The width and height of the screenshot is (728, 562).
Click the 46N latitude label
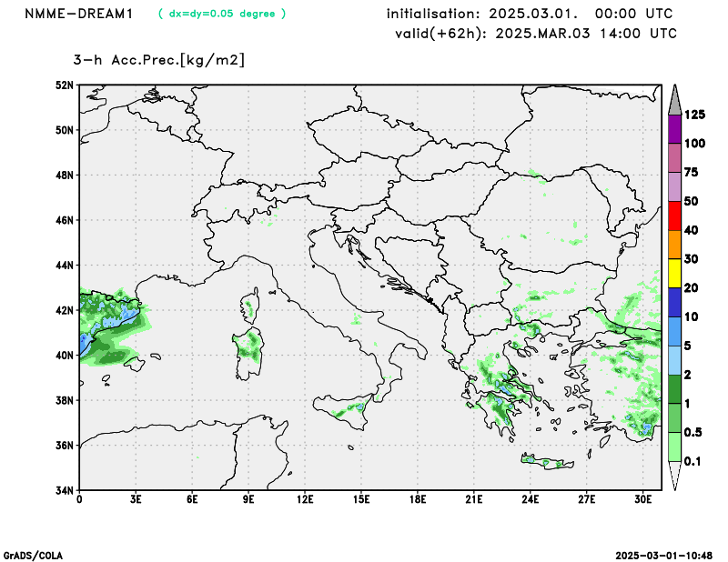click(65, 220)
